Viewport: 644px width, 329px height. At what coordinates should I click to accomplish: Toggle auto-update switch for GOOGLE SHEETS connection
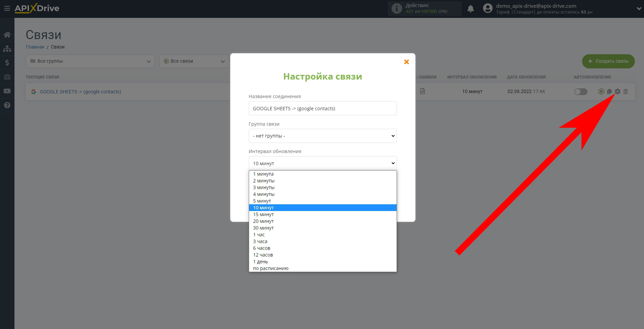(581, 91)
